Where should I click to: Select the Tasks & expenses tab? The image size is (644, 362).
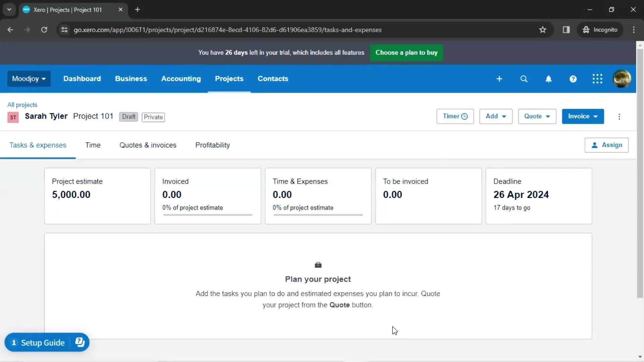[38, 145]
